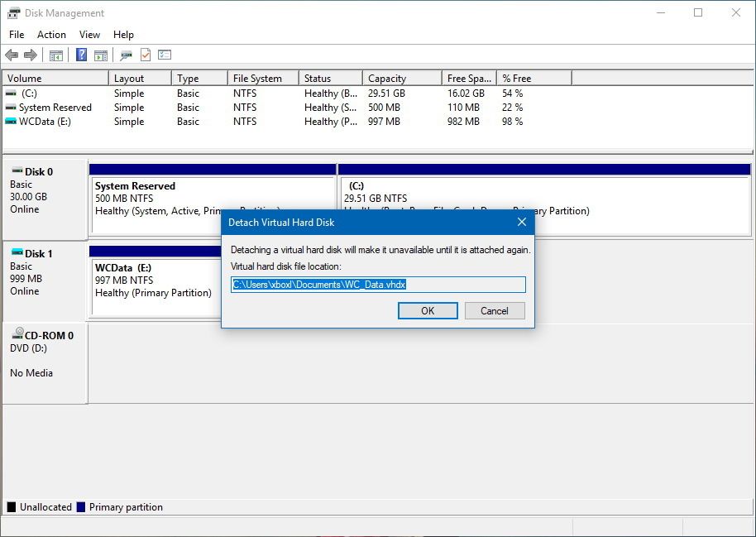Open the File menu
This screenshot has height=537, width=756.
(16, 35)
